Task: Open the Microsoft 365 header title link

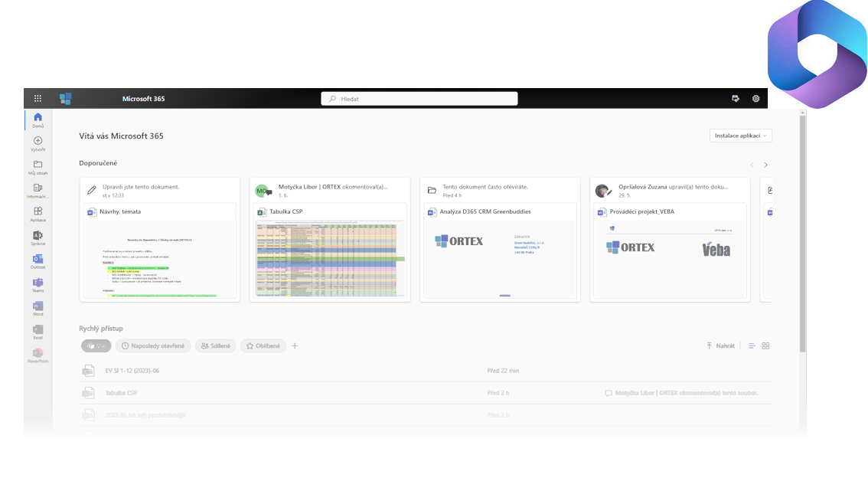Action: [143, 99]
